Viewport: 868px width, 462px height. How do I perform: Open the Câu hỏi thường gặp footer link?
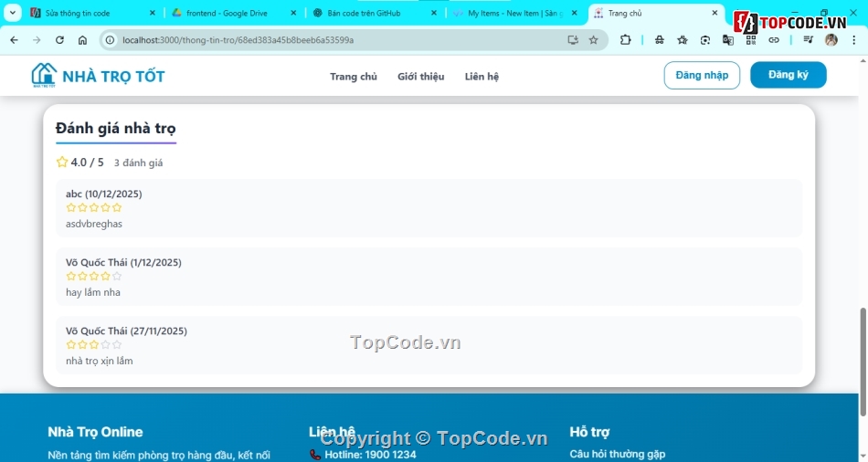(618, 455)
